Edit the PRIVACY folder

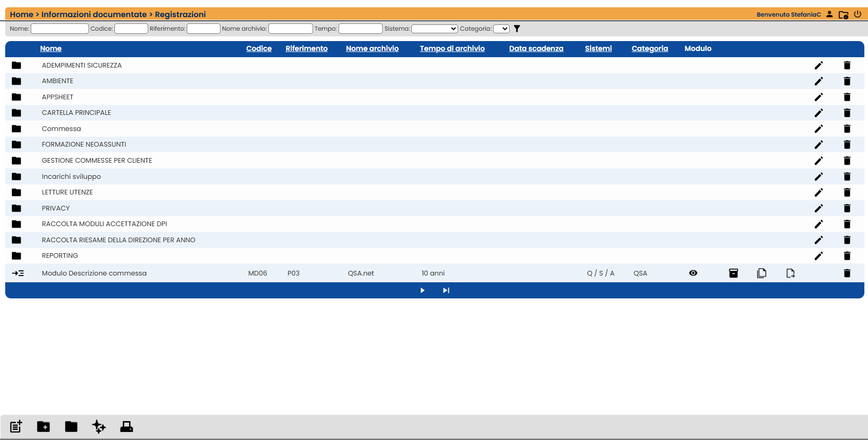[819, 208]
